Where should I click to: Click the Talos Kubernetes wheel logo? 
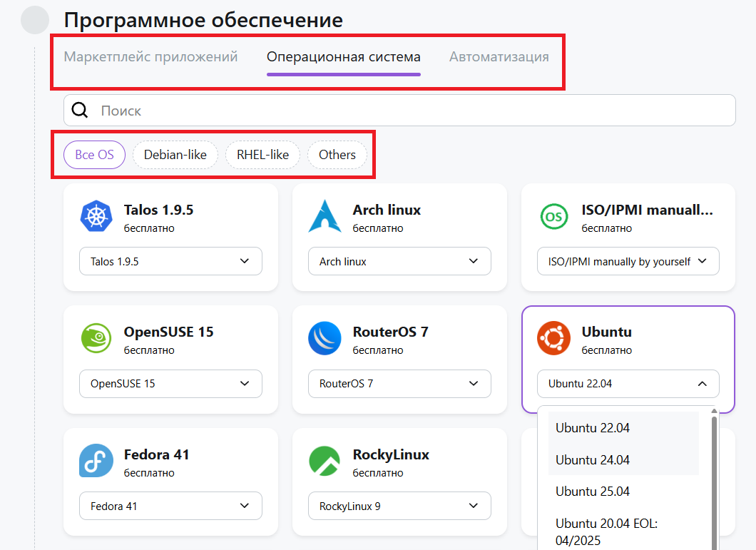[96, 215]
